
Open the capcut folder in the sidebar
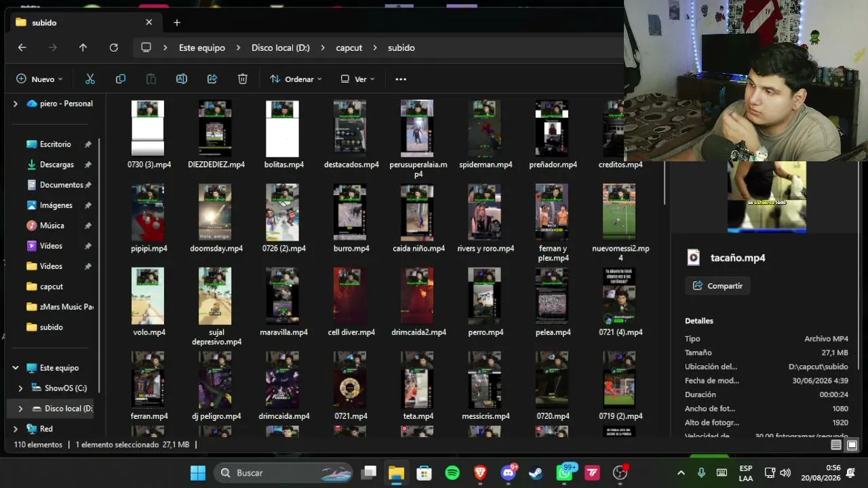[x=51, y=287]
